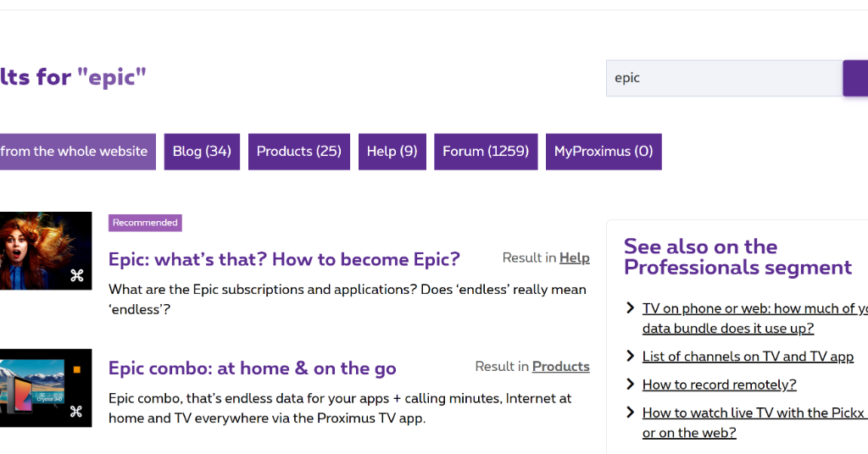868x454 pixels.
Task: Click the chevron beside "List of channels" link
Action: click(x=630, y=357)
